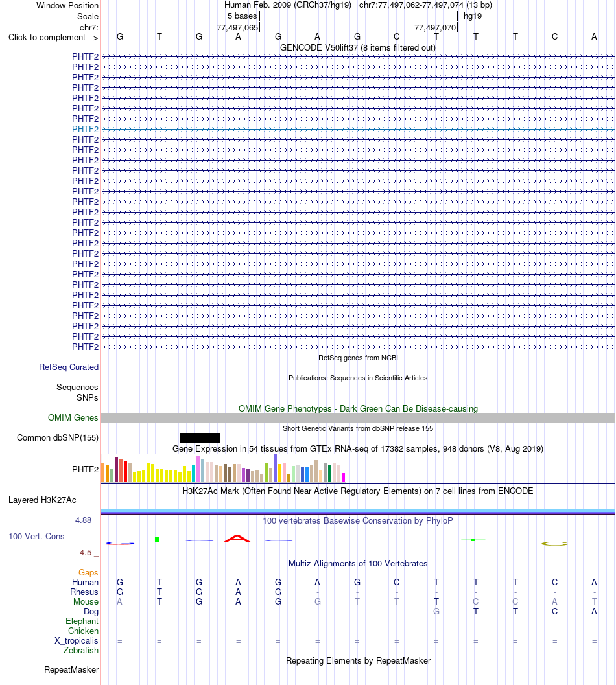Image resolution: width=616 pixels, height=685 pixels.
Task: Click the 'Click to complement -->' label
Action: 53,38
